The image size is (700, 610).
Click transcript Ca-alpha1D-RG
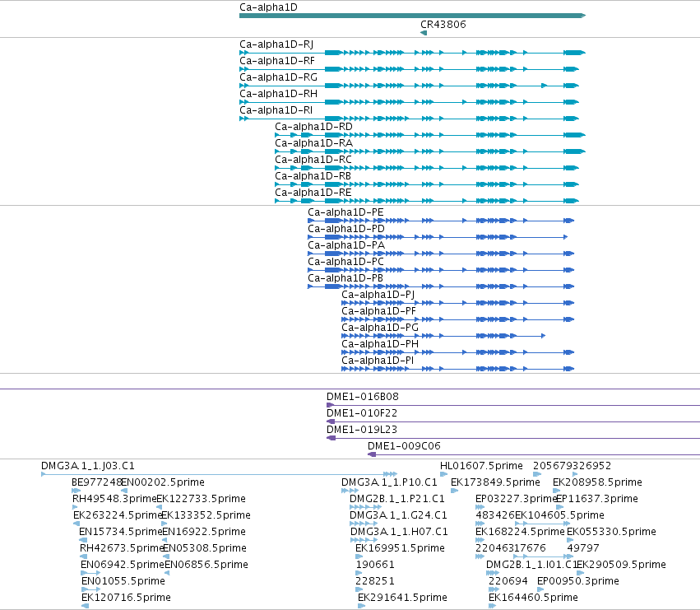coord(409,86)
